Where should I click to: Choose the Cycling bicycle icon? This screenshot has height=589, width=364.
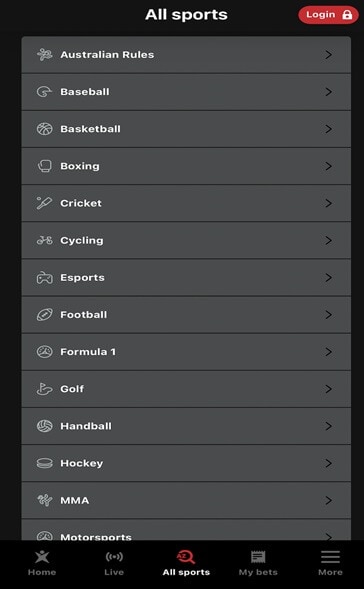tap(44, 240)
